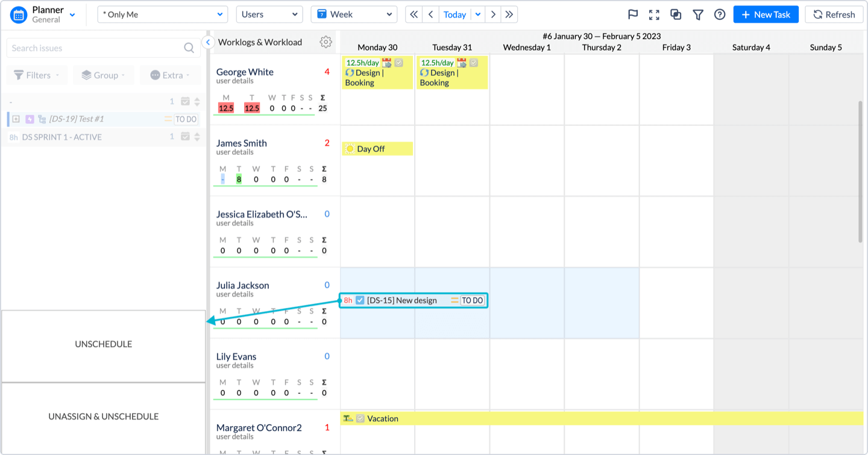Click the flag icon in top toolbar

(633, 14)
